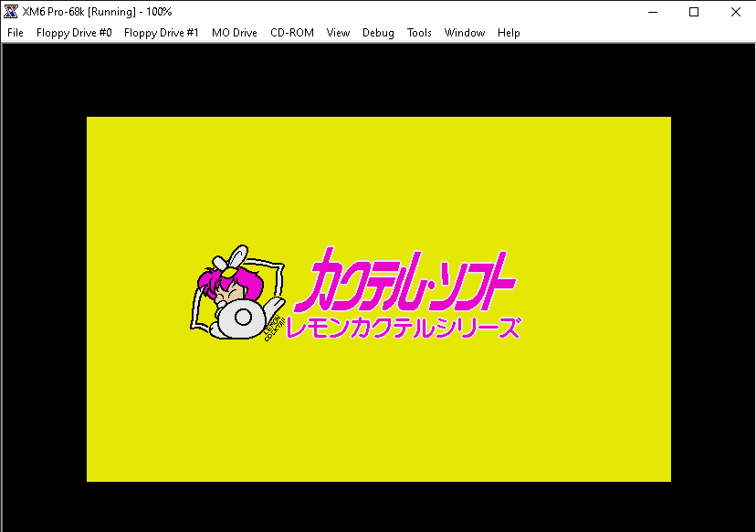756x532 pixels.
Task: Open the Debug menu
Action: (x=378, y=33)
